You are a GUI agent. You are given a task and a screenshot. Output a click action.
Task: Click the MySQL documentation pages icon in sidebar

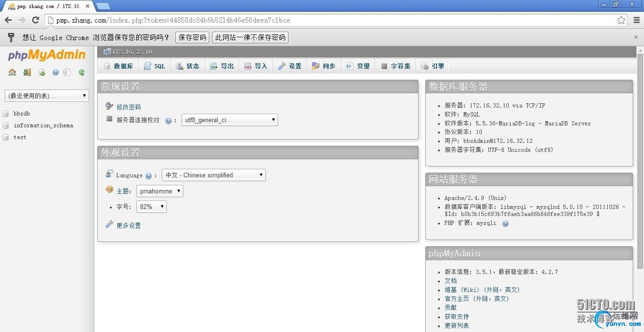tap(67, 72)
